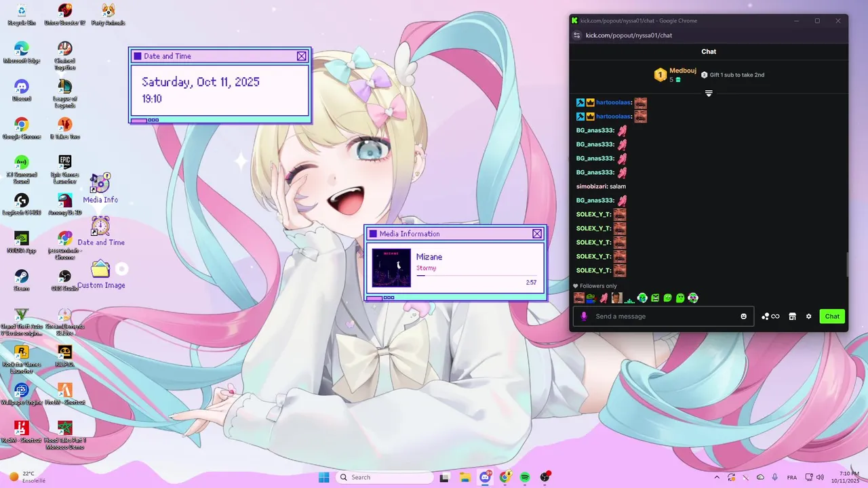Open the 7.1 Surround Sound desktop icon

click(x=22, y=169)
